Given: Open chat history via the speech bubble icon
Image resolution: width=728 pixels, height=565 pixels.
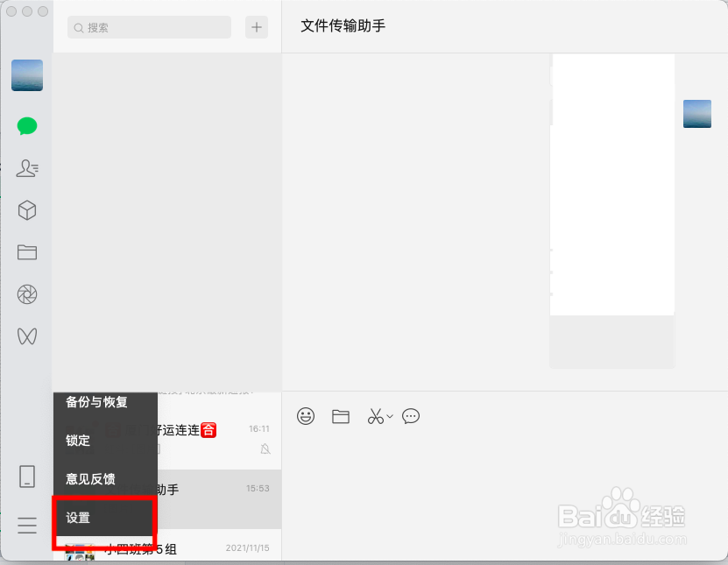Looking at the screenshot, I should point(411,416).
